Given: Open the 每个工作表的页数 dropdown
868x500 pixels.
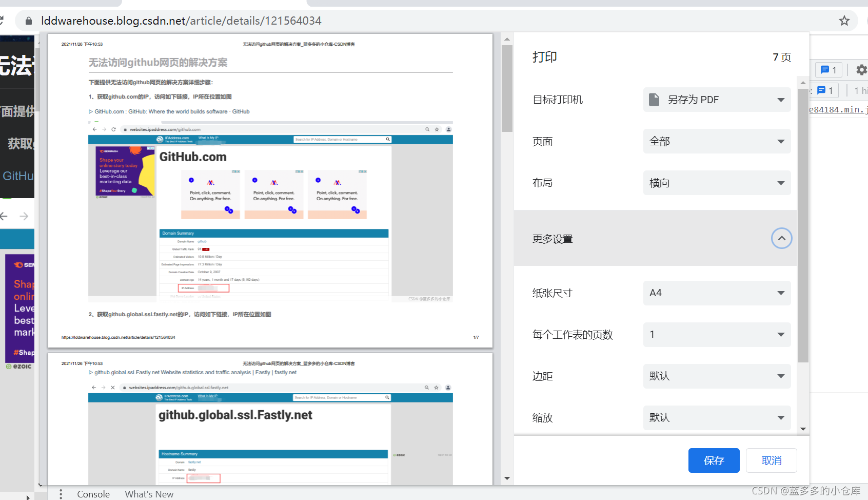Looking at the screenshot, I should (x=717, y=335).
